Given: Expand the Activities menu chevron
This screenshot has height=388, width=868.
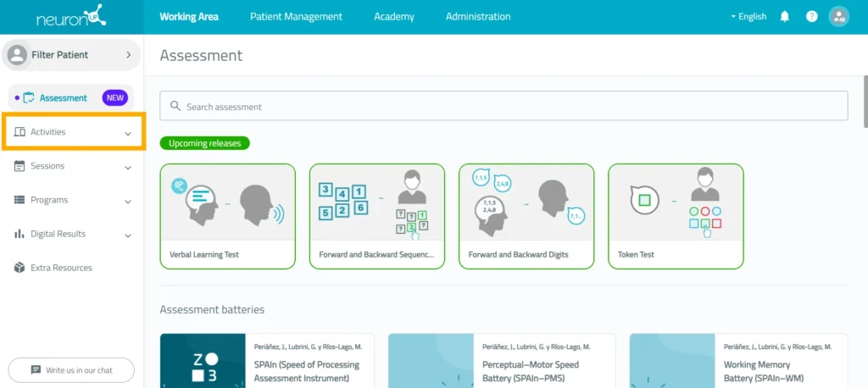Looking at the screenshot, I should pyautogui.click(x=128, y=133).
